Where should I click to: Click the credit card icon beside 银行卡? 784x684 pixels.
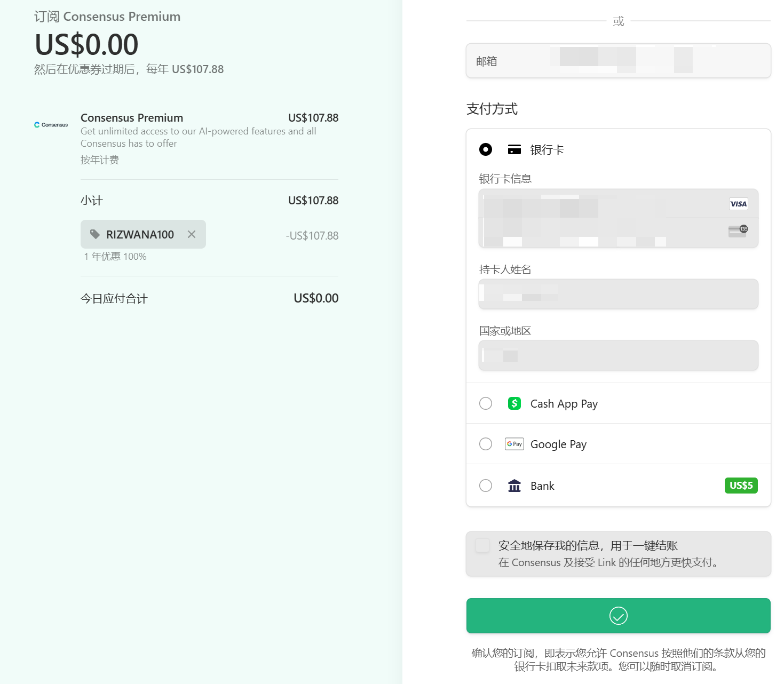tap(514, 149)
